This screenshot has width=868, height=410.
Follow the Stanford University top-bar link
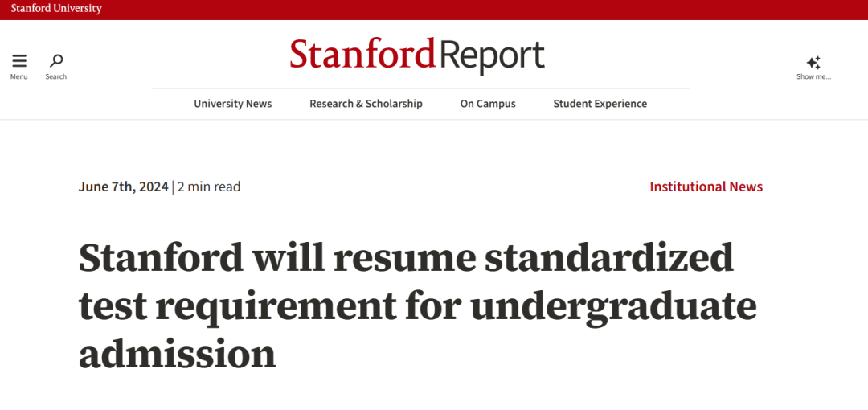point(56,9)
